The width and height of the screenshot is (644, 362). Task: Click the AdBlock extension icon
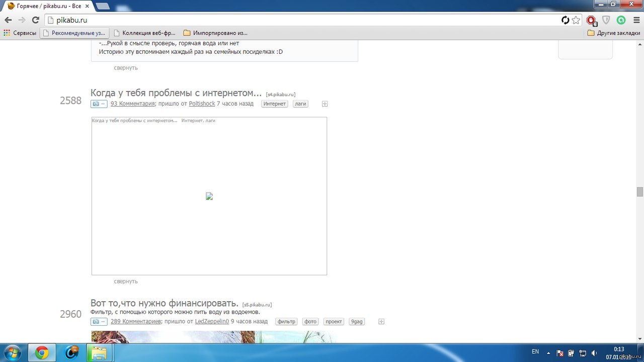point(591,20)
